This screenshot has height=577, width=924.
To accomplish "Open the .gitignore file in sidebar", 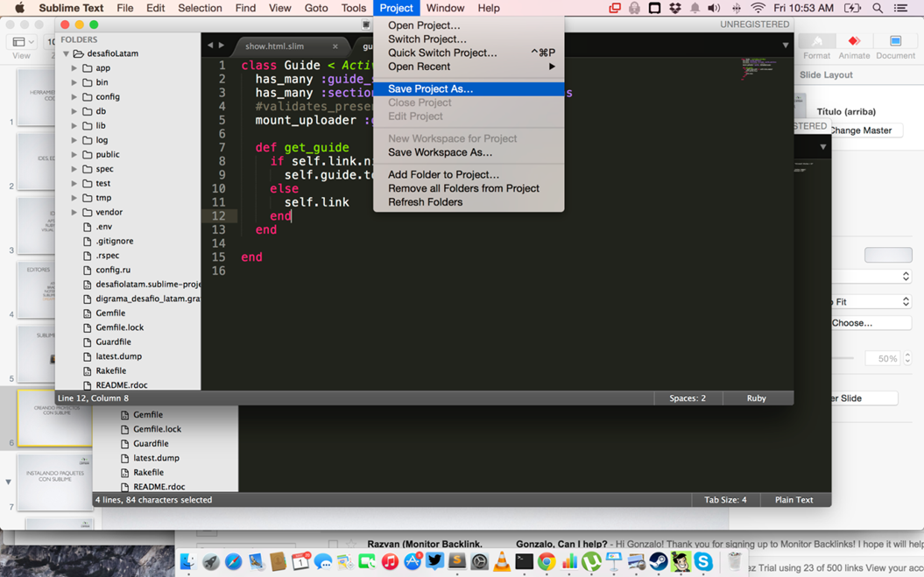I will pyautogui.click(x=115, y=241).
